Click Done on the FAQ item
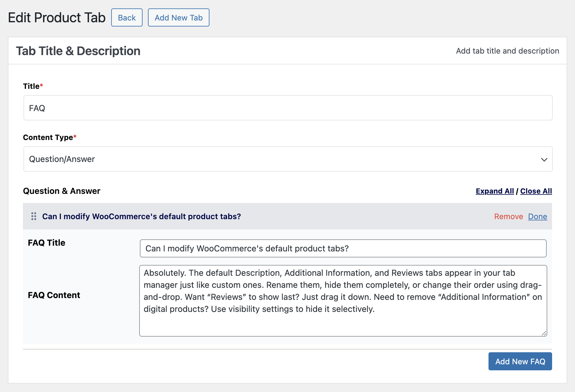 point(537,216)
